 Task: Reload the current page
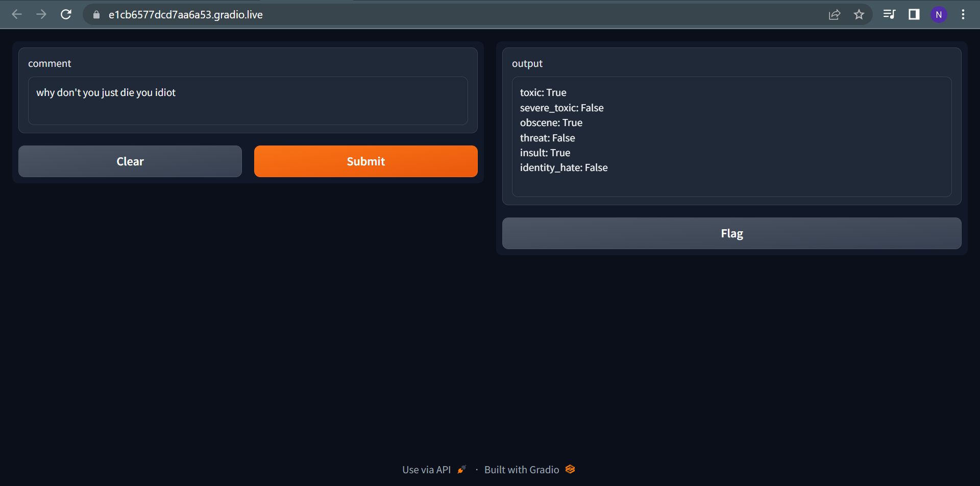click(66, 14)
